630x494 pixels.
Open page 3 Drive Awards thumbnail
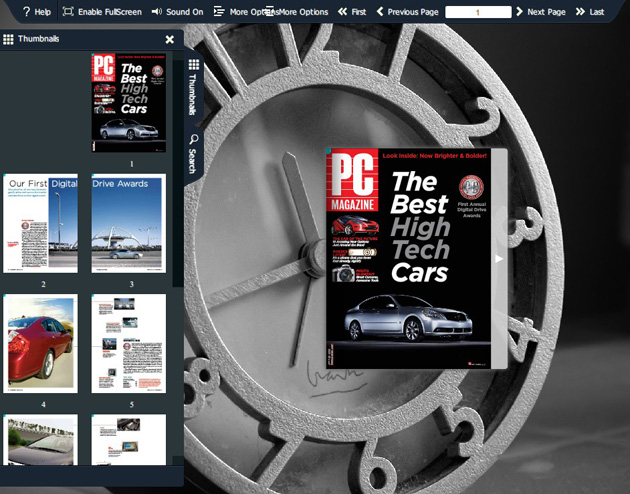[129, 223]
